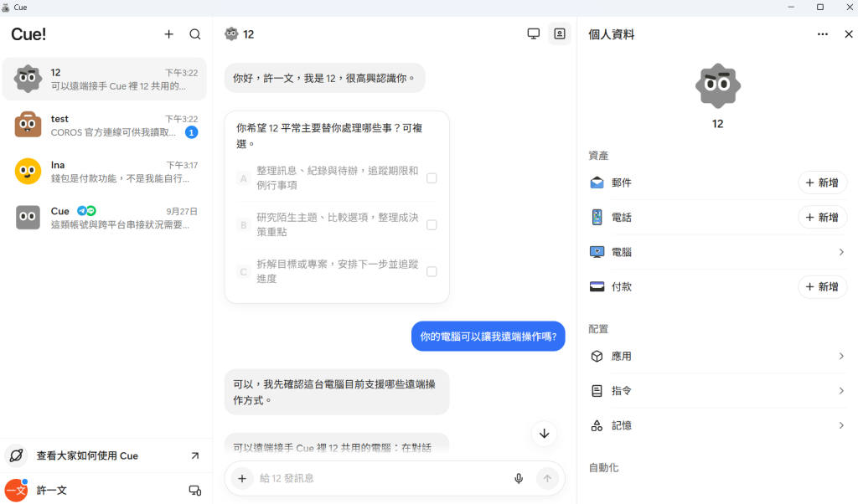Screen dimensions: 858x504
Task: Open the search magnifier in sidebar
Action: (x=194, y=33)
